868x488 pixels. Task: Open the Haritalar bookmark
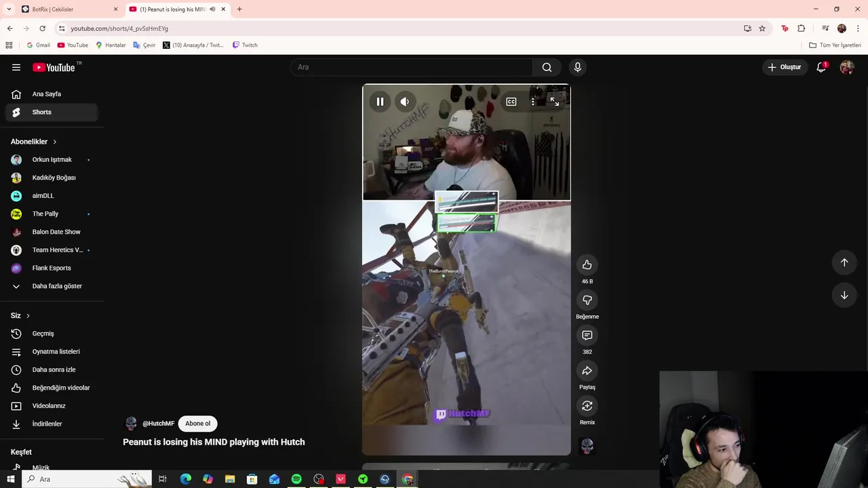111,45
